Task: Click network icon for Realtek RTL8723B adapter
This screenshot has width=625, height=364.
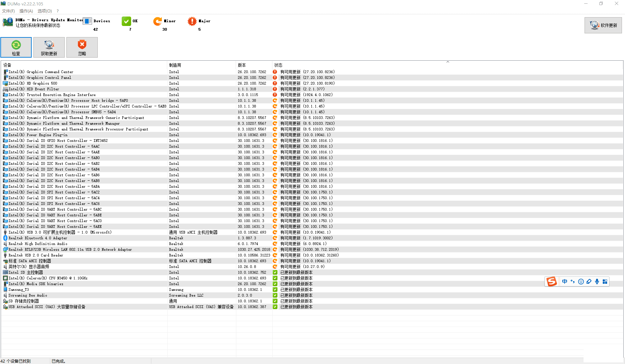Action: tap(5, 249)
